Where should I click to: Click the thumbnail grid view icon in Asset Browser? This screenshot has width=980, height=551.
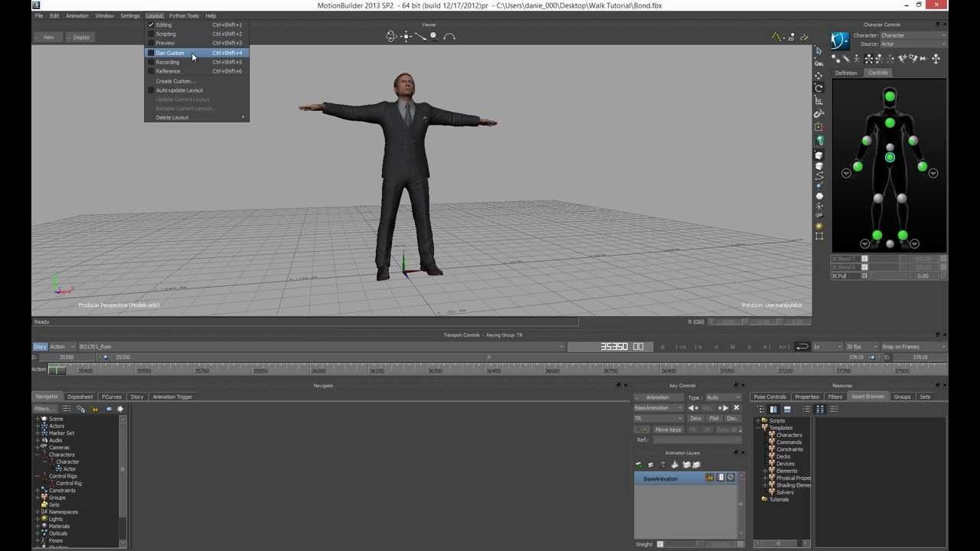pyautogui.click(x=820, y=409)
